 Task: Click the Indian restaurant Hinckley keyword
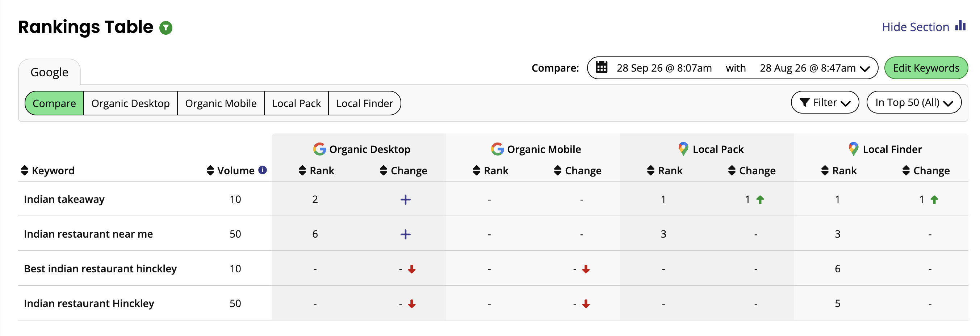[89, 303]
